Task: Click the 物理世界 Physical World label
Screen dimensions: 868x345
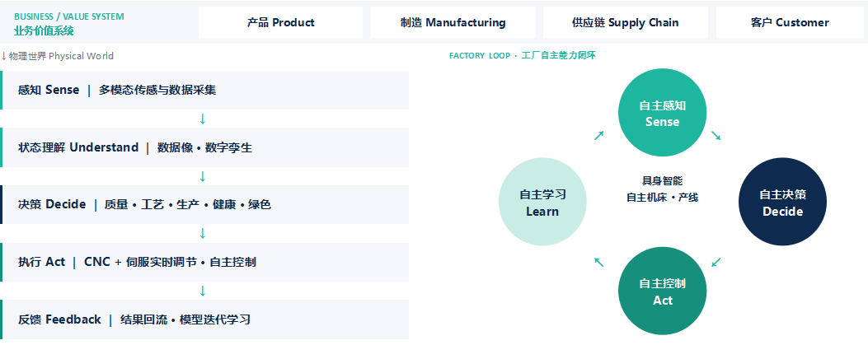Action: point(61,56)
